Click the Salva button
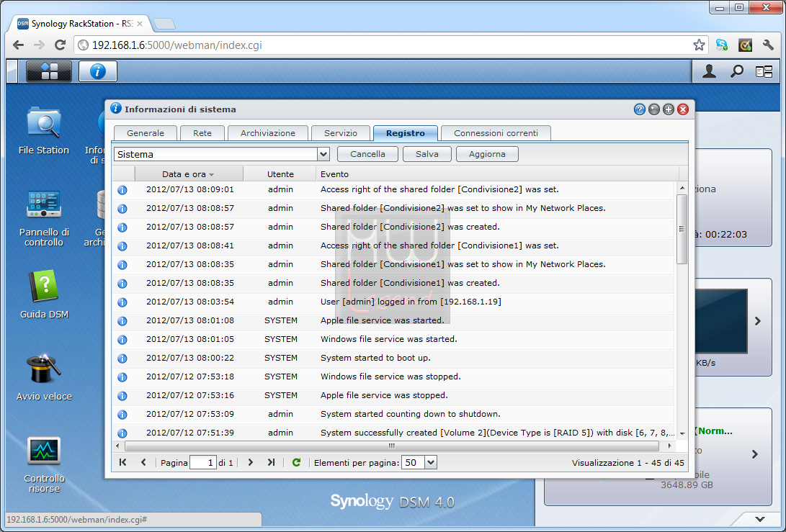786x532 pixels. (427, 154)
